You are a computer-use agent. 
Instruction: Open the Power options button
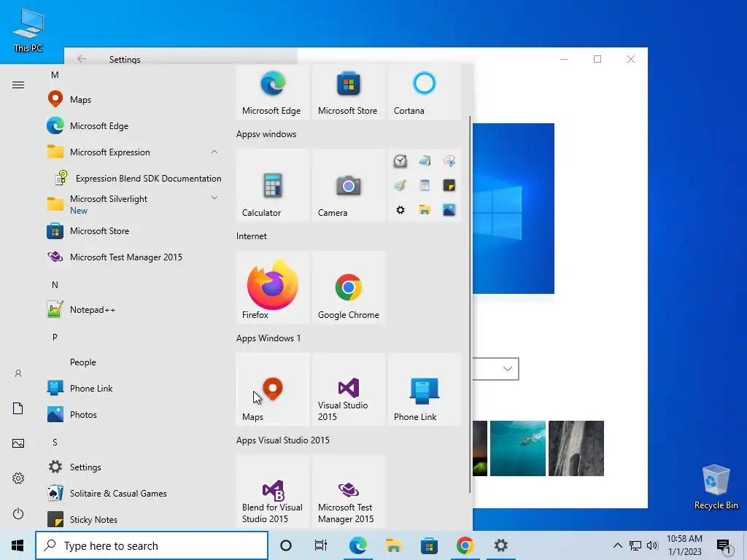point(18,513)
